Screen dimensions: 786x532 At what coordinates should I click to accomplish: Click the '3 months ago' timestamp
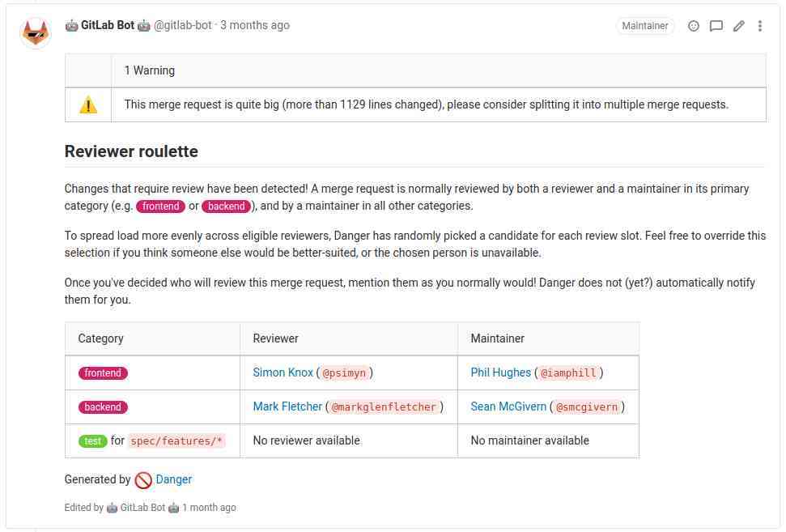(255, 25)
